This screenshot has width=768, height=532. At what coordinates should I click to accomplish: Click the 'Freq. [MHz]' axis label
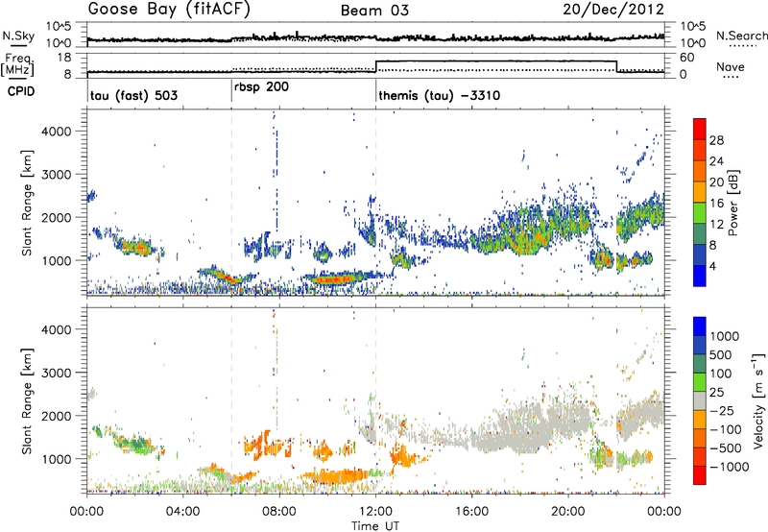[18, 64]
